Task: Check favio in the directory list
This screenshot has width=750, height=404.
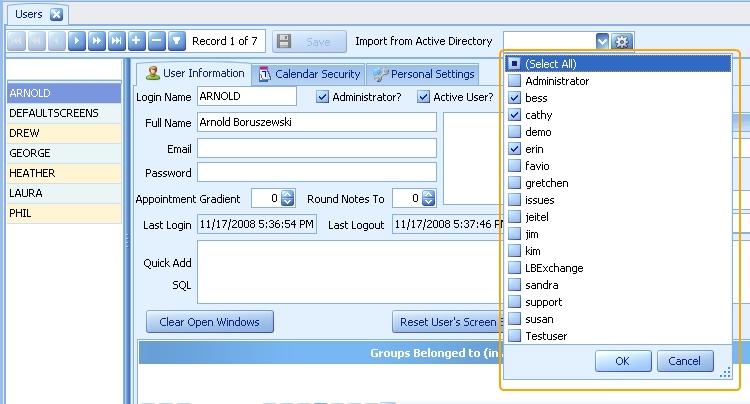Action: click(514, 166)
